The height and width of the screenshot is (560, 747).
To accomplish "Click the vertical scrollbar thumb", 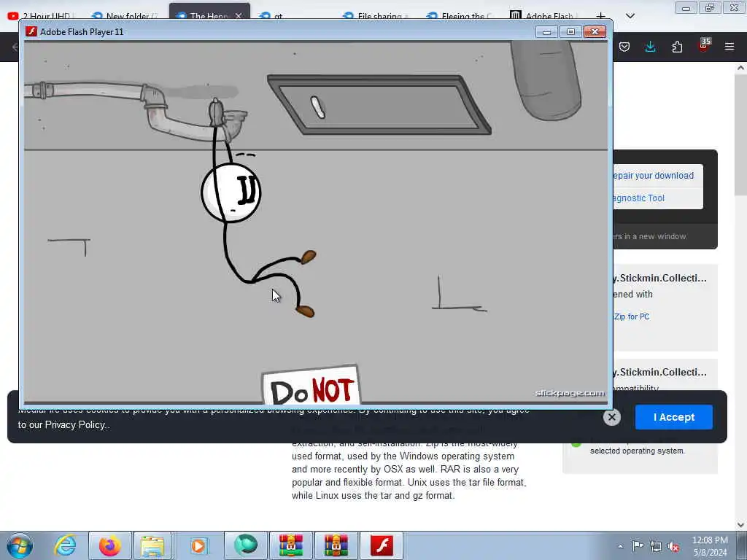I will [x=740, y=135].
